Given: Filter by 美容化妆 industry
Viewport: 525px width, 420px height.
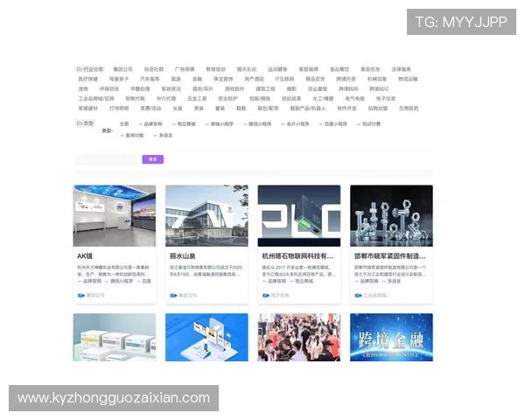Looking at the screenshot, I should tap(370, 69).
